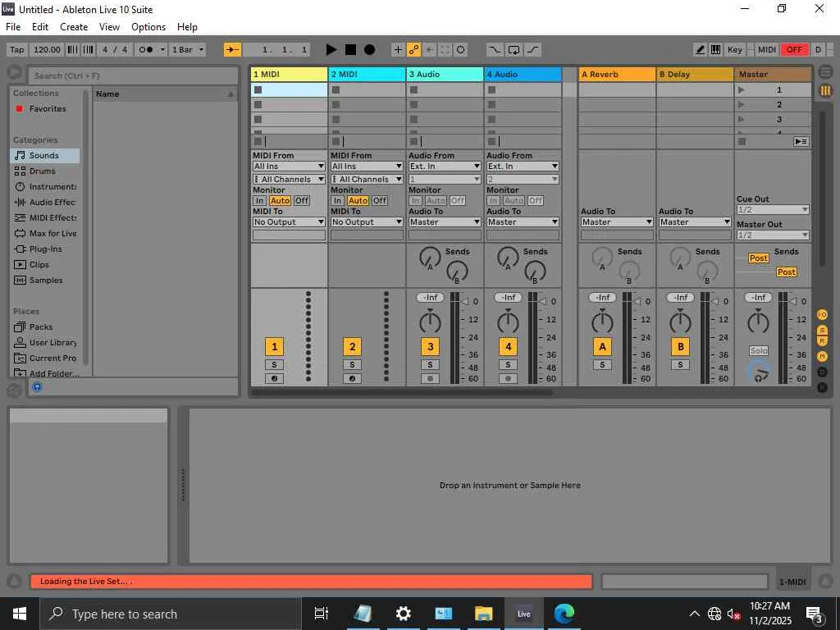Enable MIDI Arrangement Overdub plus button
Viewport: 840px width, 630px height.
[x=398, y=50]
